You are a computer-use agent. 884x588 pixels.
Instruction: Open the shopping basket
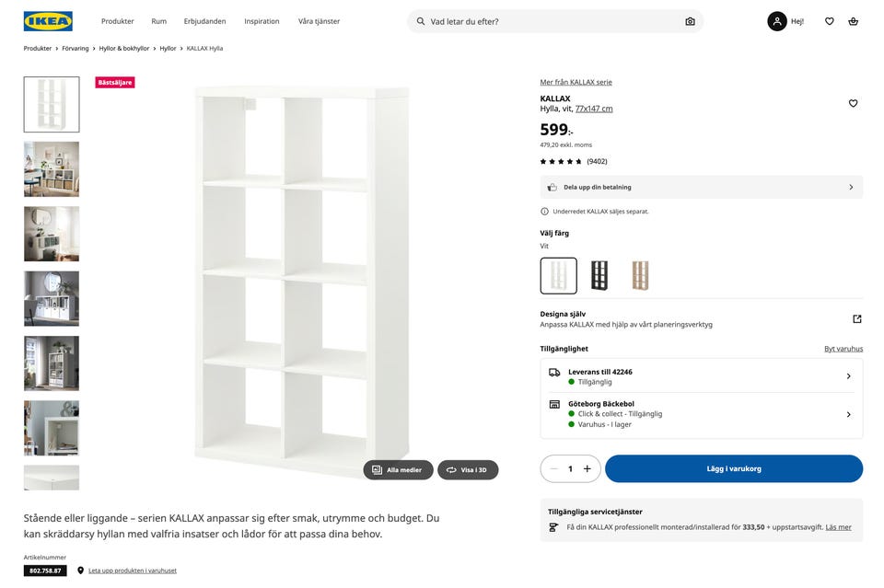(854, 21)
